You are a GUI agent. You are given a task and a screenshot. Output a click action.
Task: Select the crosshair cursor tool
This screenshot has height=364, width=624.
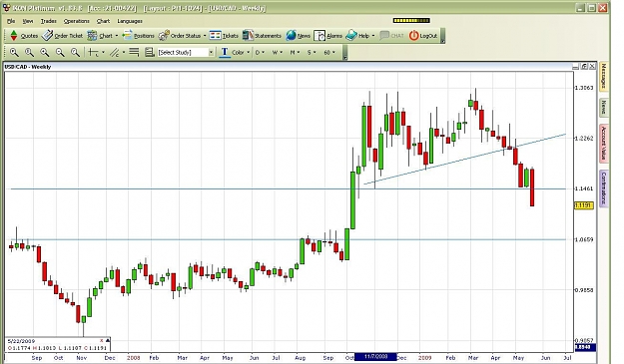[94, 53]
